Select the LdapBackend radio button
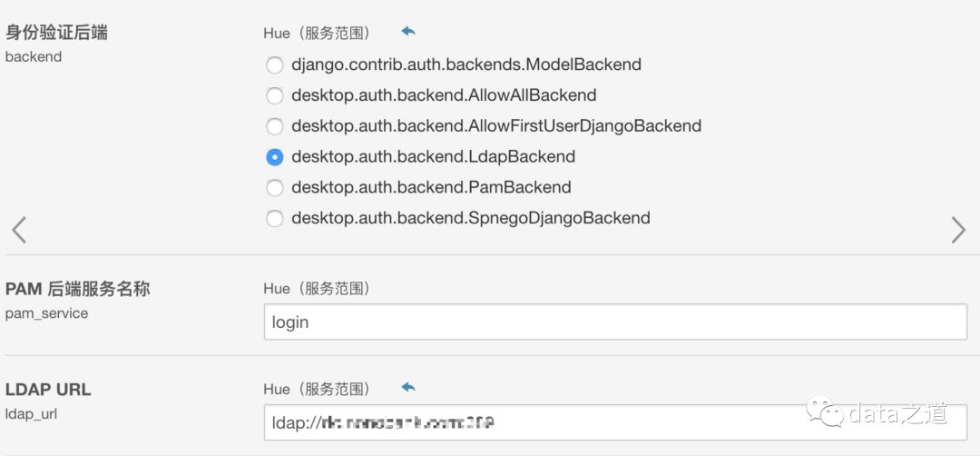The image size is (980, 456). [274, 157]
